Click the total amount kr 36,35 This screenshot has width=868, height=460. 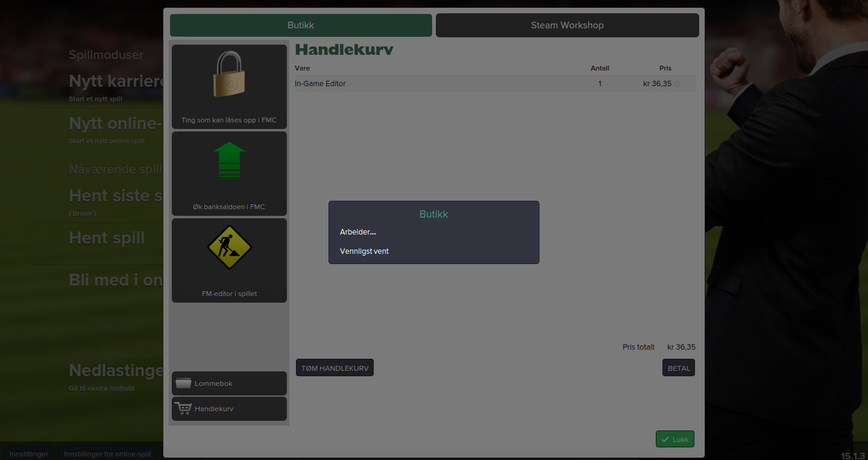(681, 347)
